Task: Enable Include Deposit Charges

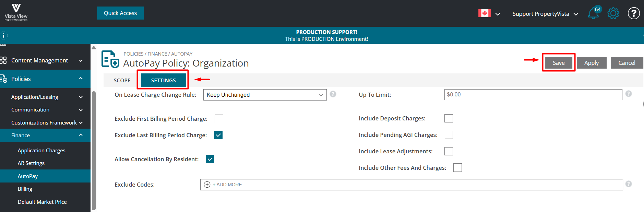Action: tap(449, 118)
